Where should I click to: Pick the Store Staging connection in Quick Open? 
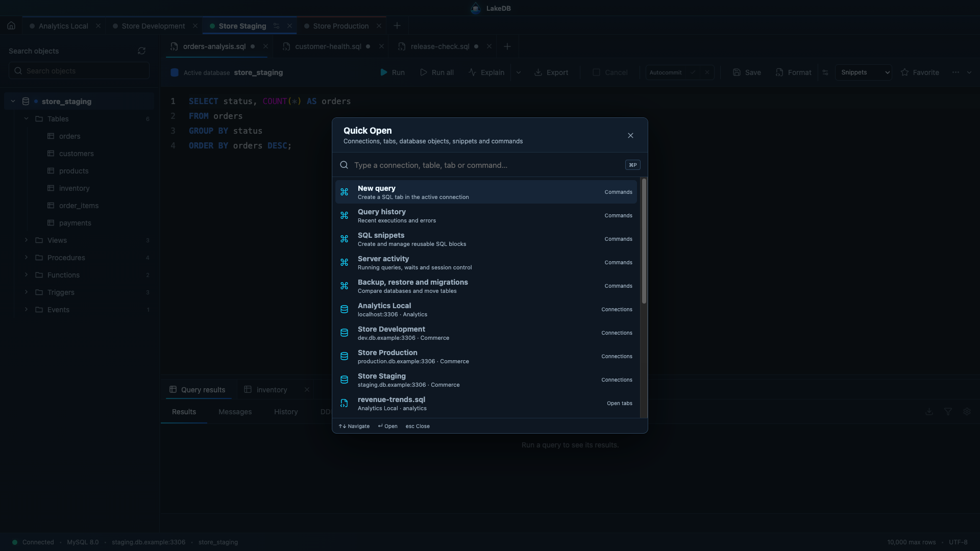coord(486,380)
